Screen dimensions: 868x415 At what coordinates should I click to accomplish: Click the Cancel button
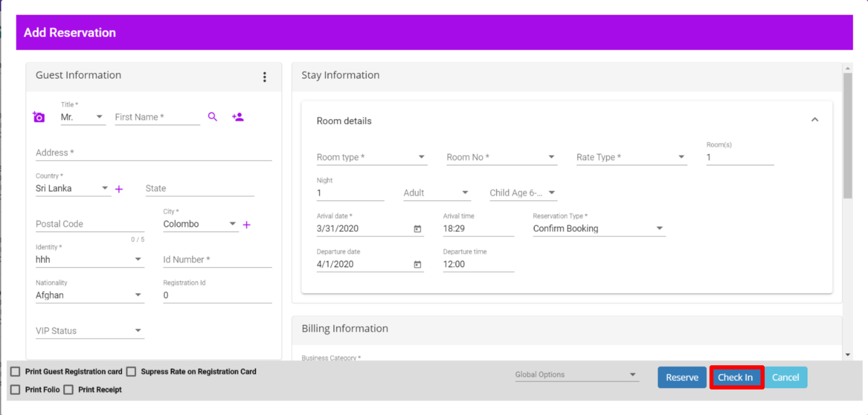point(786,377)
